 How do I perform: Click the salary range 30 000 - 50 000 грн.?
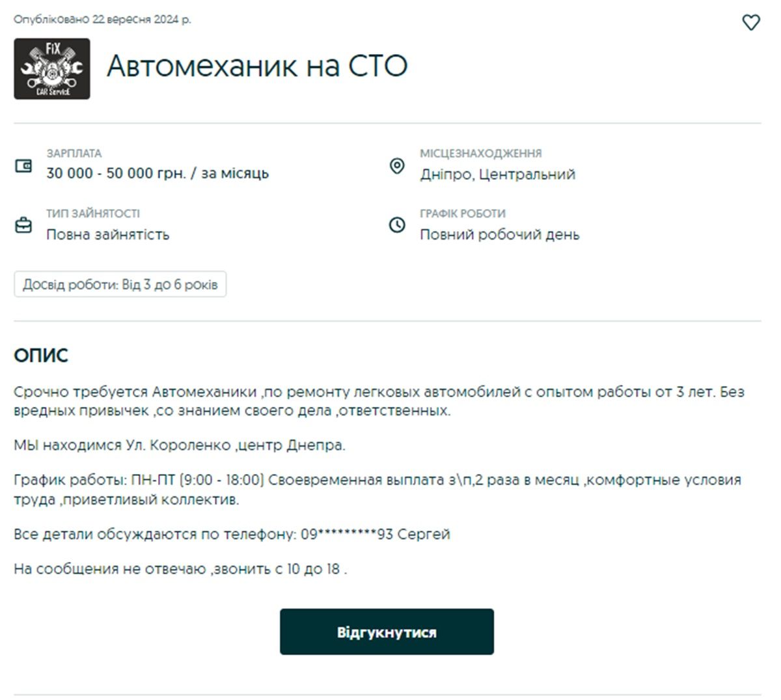[158, 173]
